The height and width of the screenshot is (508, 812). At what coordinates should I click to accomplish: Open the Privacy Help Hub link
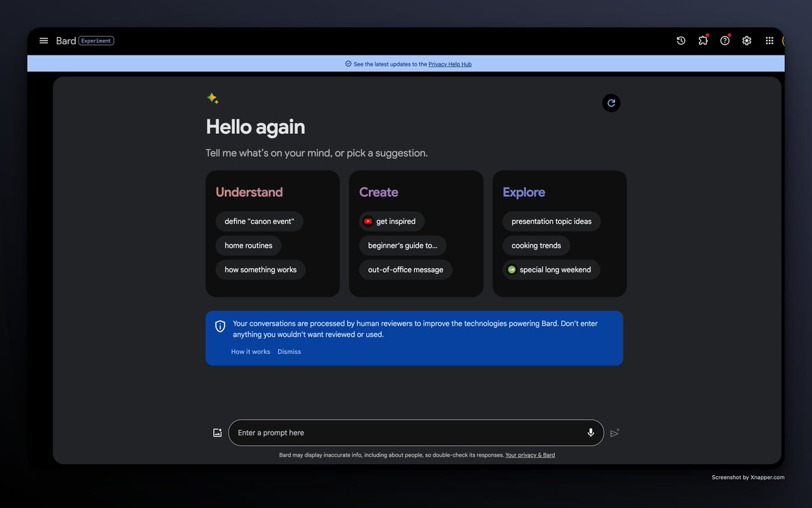(x=450, y=64)
